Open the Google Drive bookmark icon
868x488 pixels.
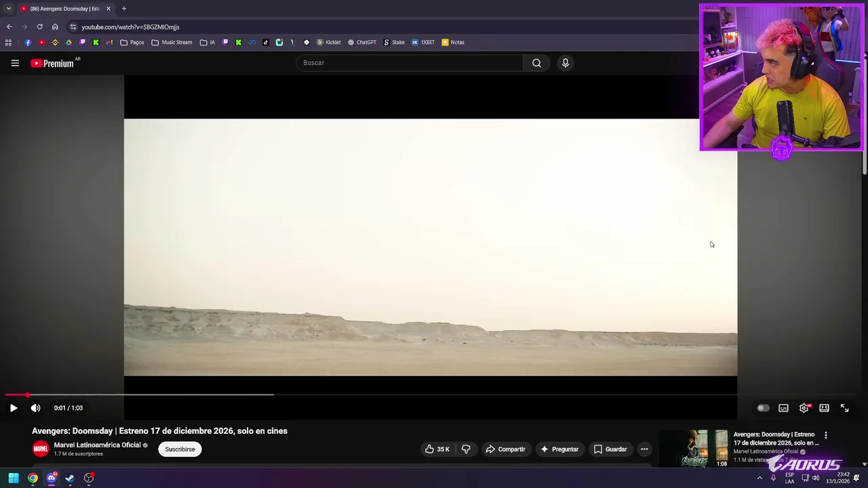tap(68, 42)
